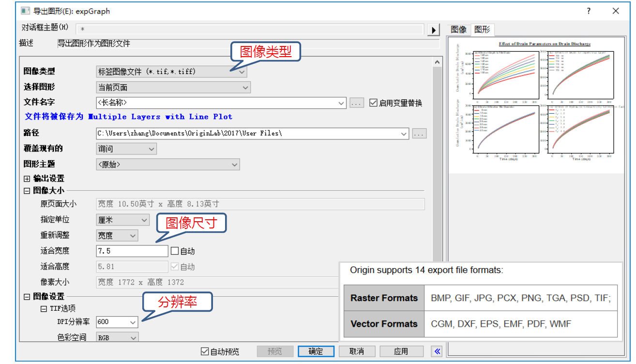
Task: Open the DPI分辨率 dropdown
Action: click(117, 322)
